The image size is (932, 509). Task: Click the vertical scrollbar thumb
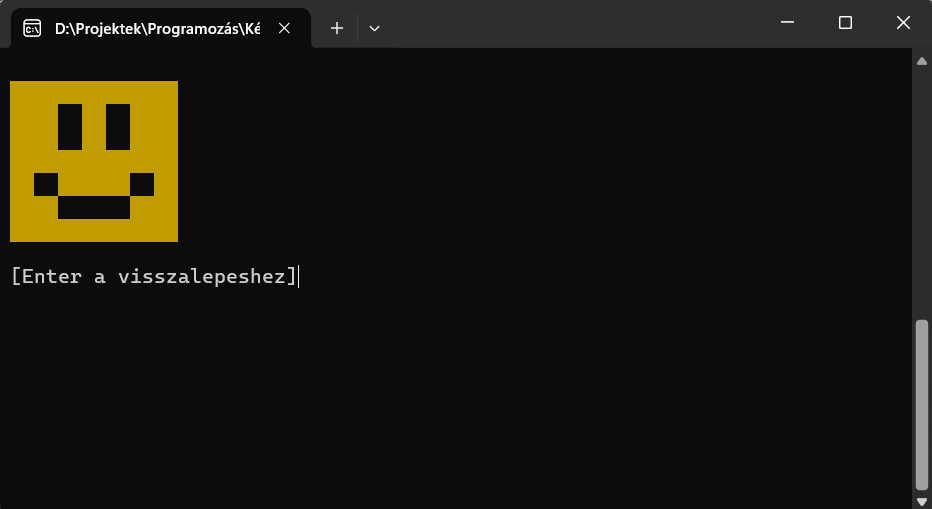tap(922, 406)
